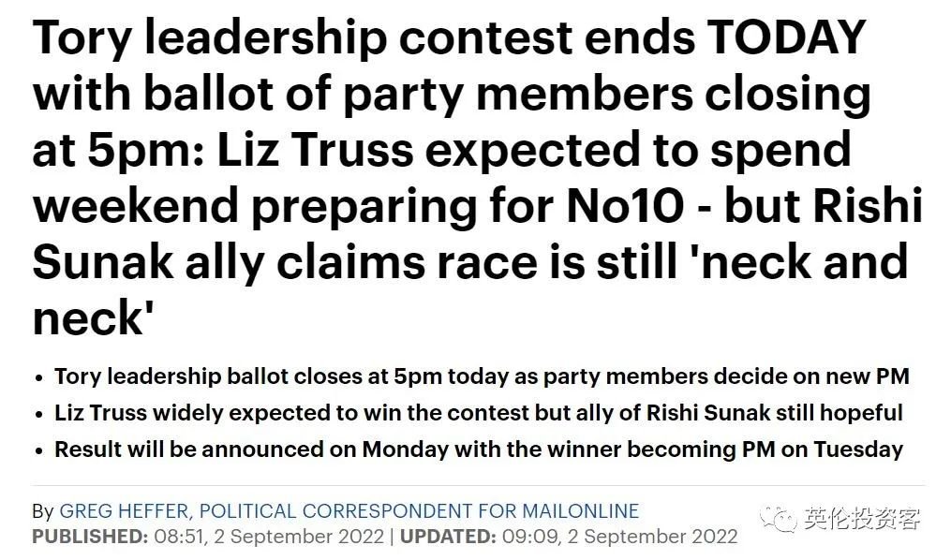Click the UPDATED label
Image resolution: width=951 pixels, height=560 pixels.
click(448, 537)
